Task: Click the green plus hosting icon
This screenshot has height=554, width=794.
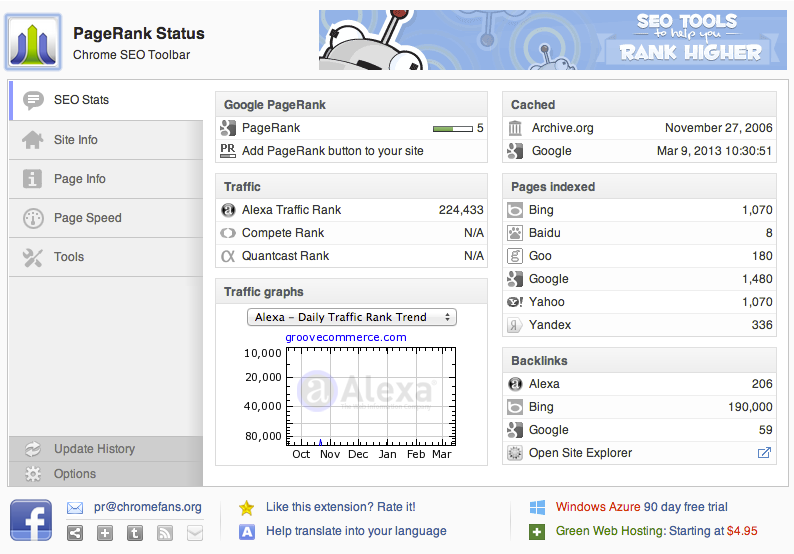Action: coord(537,532)
